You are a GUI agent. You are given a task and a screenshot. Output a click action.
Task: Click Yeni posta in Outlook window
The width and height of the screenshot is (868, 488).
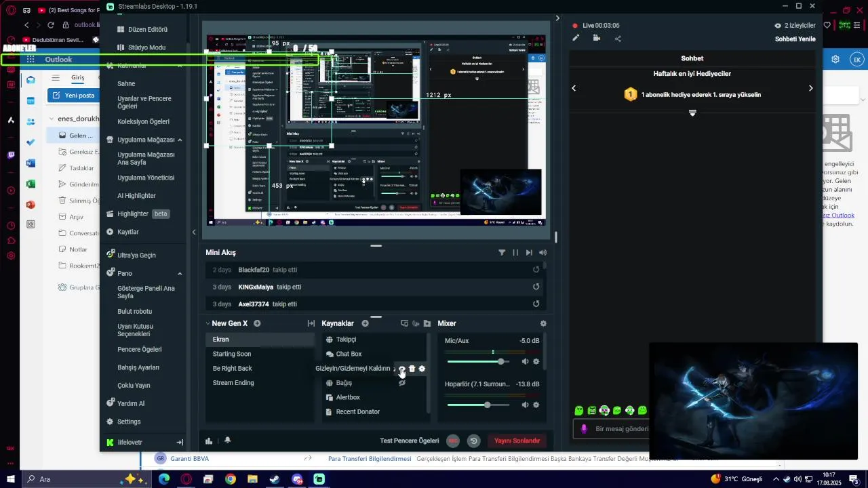(x=73, y=96)
